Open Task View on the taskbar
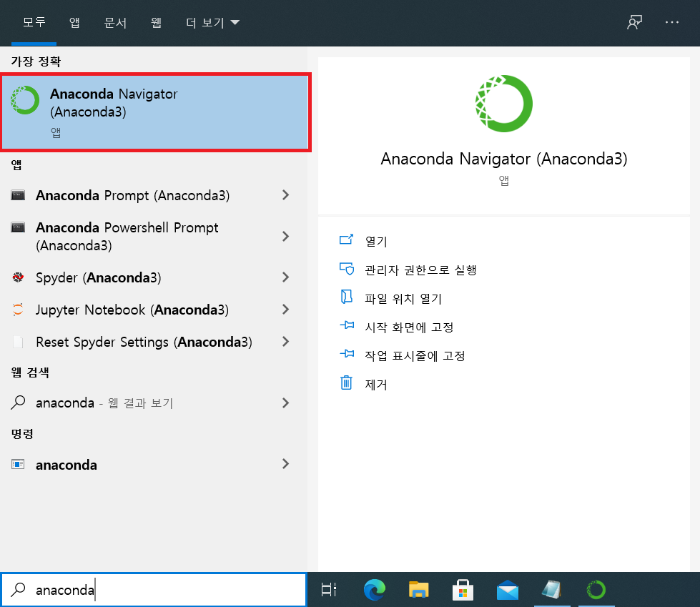Screen dimensions: 700x607 click(329, 590)
